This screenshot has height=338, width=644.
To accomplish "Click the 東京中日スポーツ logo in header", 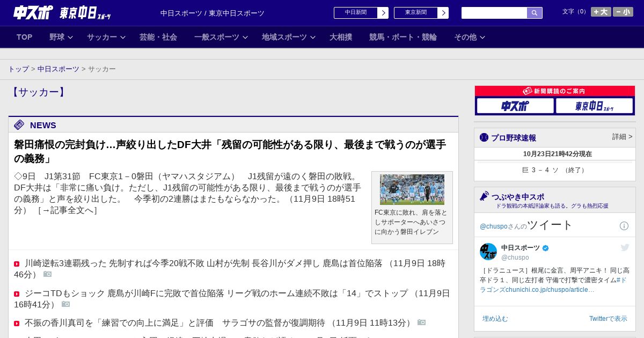I will [x=85, y=13].
